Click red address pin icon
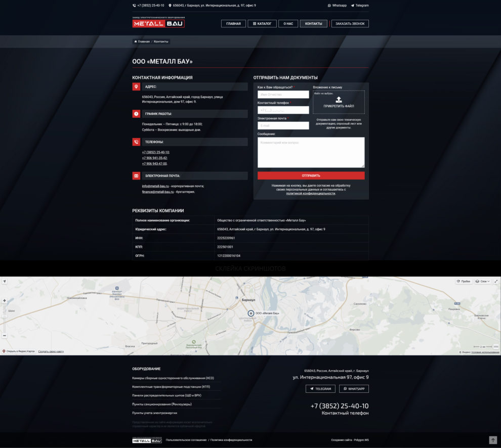 (x=136, y=86)
